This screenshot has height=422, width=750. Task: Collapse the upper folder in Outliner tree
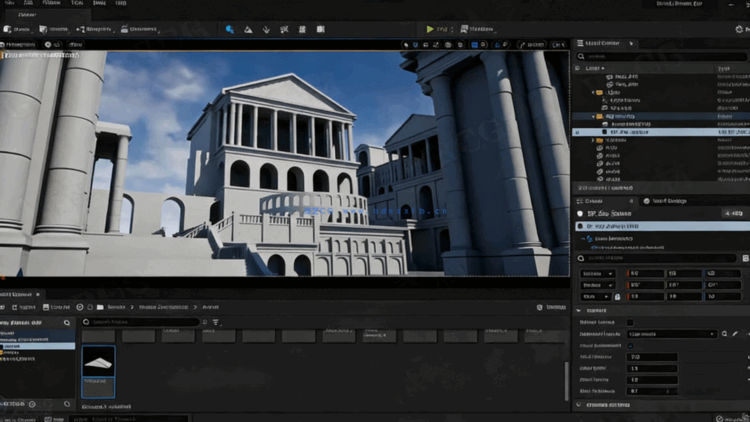(593, 92)
